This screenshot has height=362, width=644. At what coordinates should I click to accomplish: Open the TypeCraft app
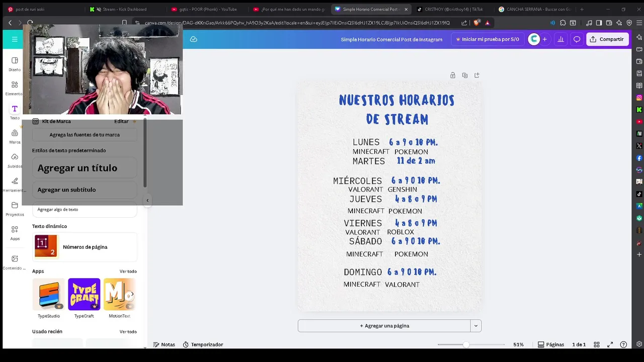click(x=84, y=298)
